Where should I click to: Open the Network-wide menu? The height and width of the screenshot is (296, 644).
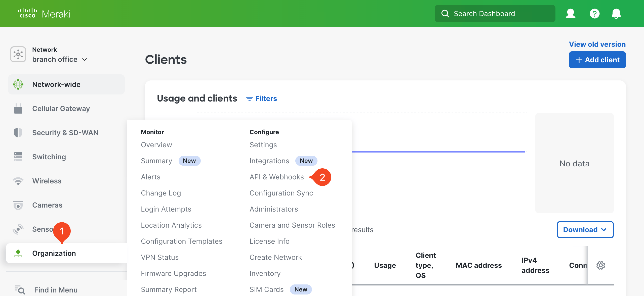66,84
